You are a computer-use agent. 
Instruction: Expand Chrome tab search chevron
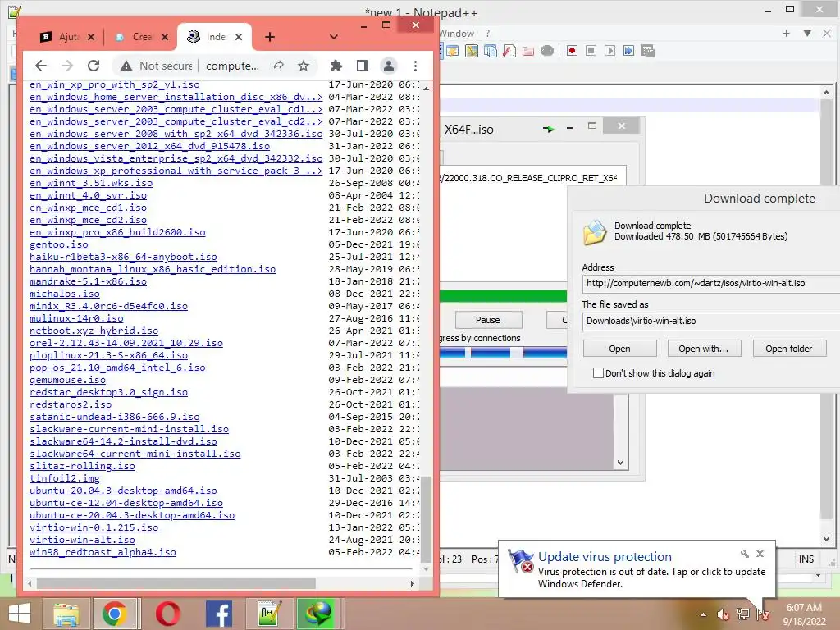point(334,36)
